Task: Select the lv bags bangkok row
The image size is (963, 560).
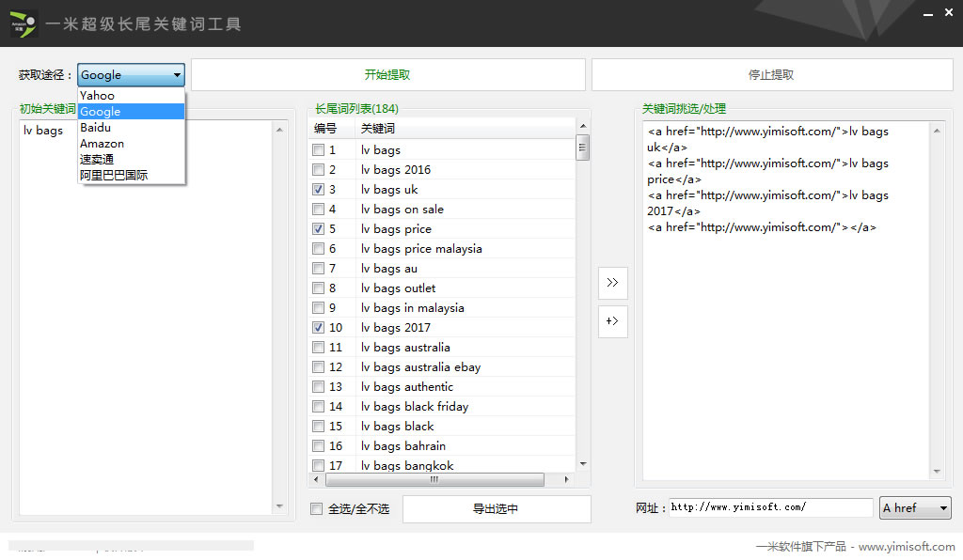Action: [x=442, y=465]
